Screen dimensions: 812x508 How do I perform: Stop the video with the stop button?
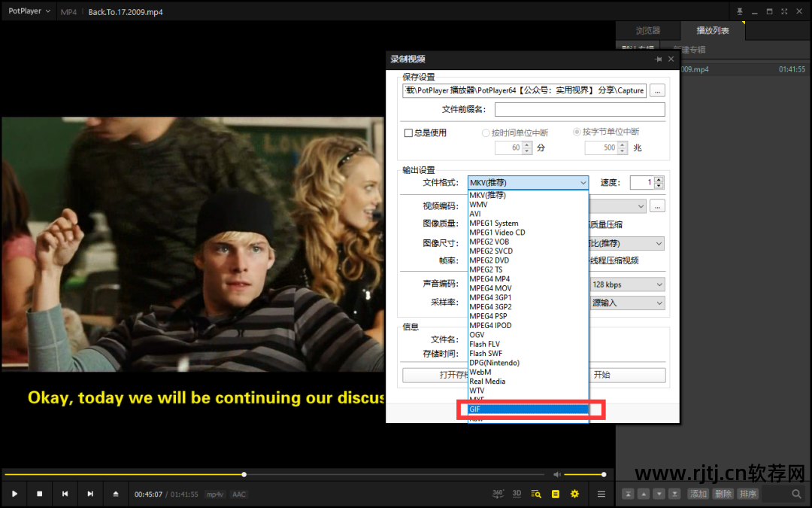(x=39, y=494)
